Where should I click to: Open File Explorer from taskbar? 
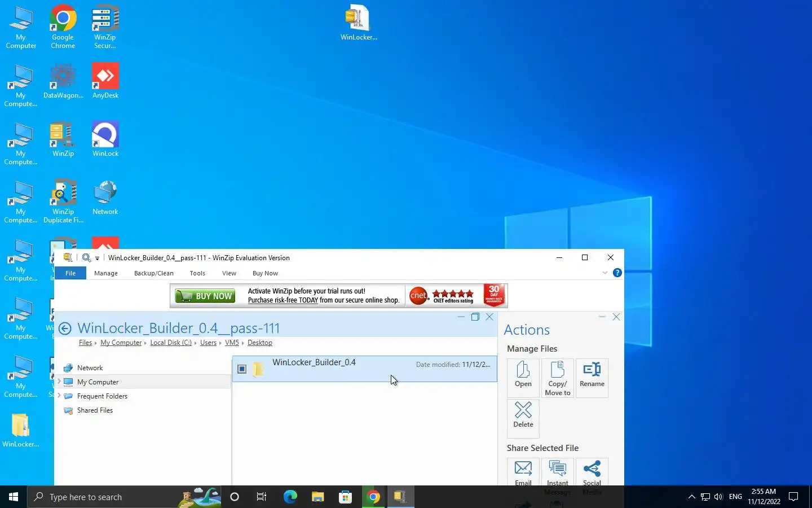click(x=317, y=497)
